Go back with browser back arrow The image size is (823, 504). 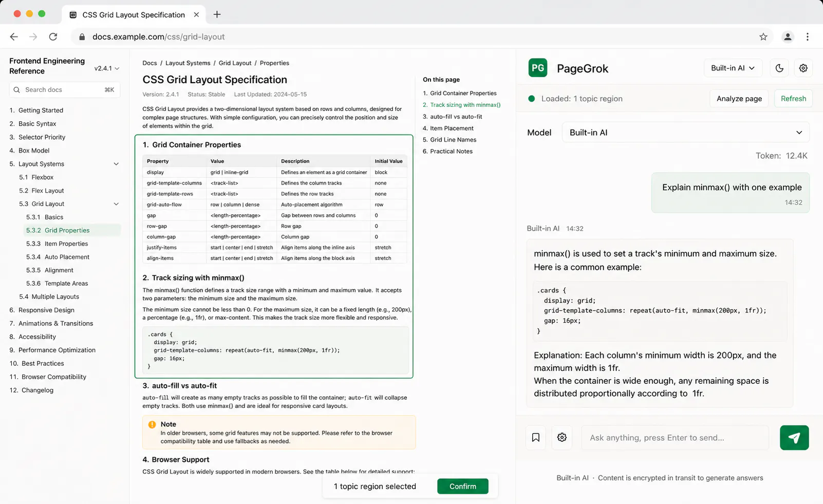pyautogui.click(x=14, y=36)
